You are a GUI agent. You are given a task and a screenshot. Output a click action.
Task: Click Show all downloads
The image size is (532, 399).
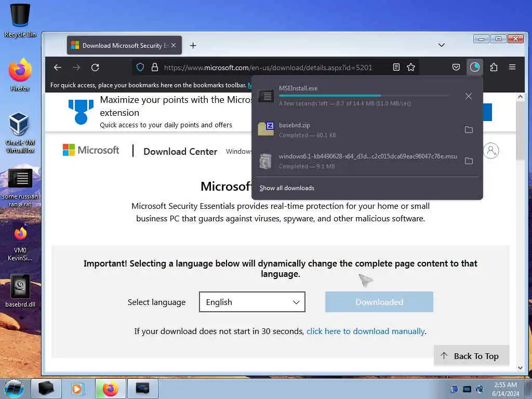click(x=287, y=188)
